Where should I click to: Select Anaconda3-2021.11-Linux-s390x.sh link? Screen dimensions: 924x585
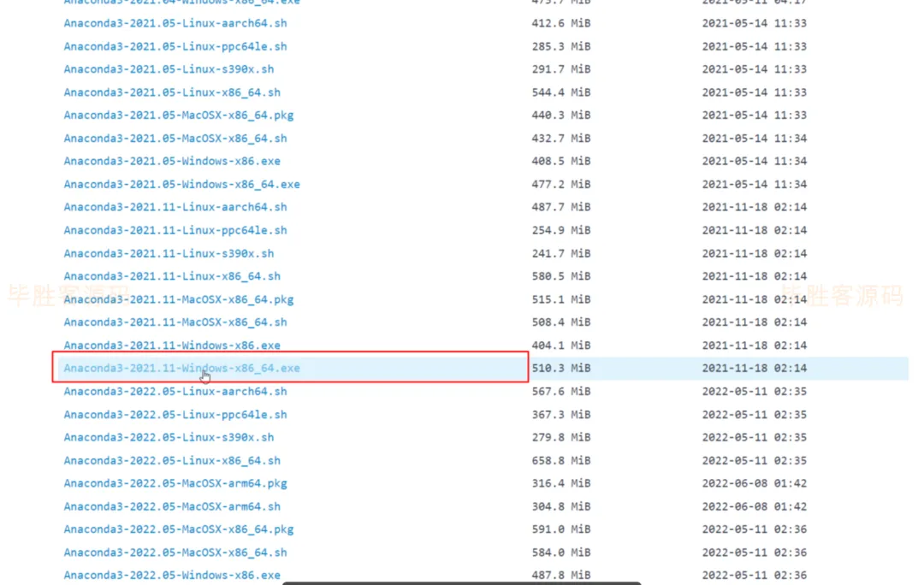[169, 254]
